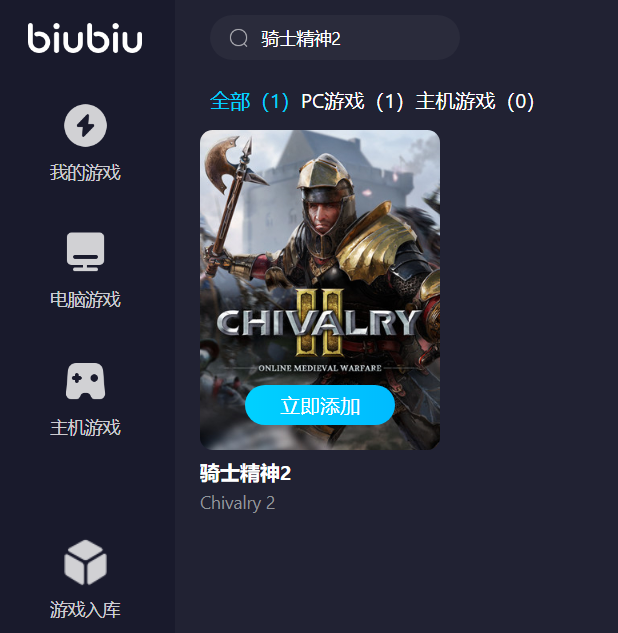Viewport: 618px width, 633px height.
Task: Click the Chivalry 2 English subtitle text
Action: tap(238, 503)
